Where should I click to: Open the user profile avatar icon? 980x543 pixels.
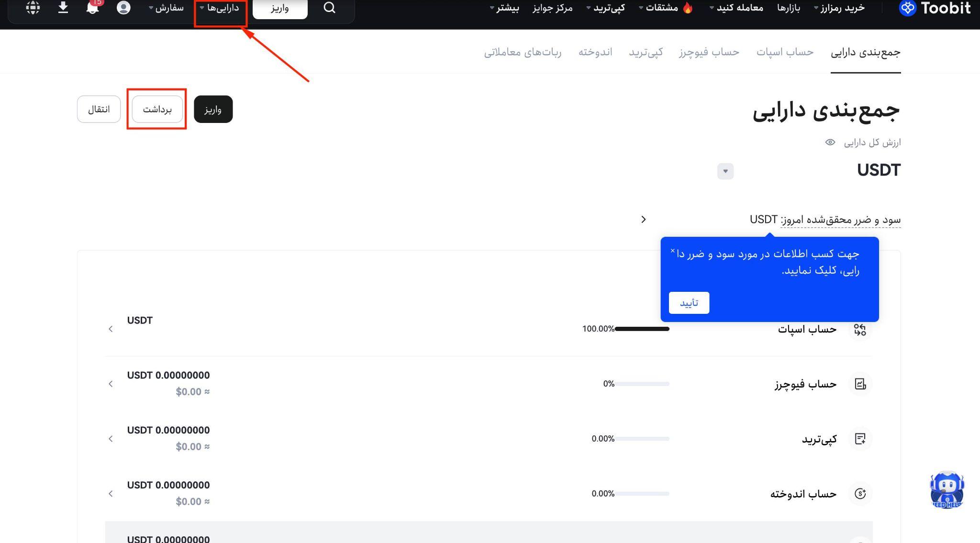tap(123, 8)
